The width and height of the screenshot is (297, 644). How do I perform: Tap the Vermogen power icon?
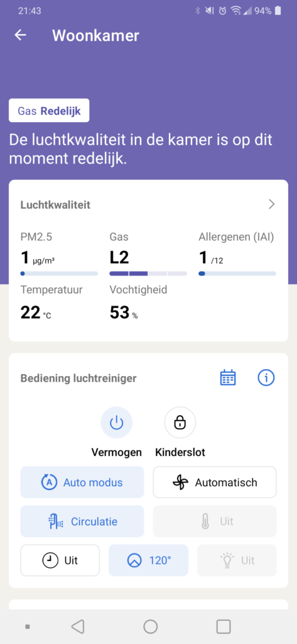pos(117,422)
